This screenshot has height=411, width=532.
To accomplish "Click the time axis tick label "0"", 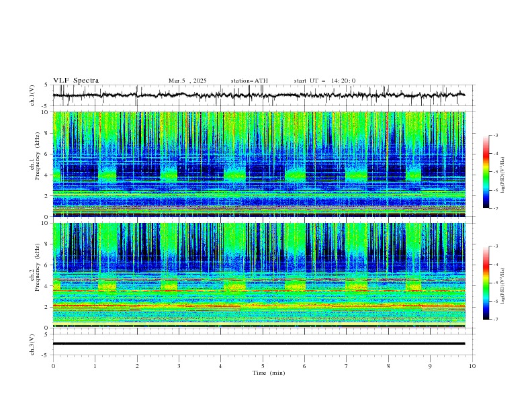I will [53, 366].
